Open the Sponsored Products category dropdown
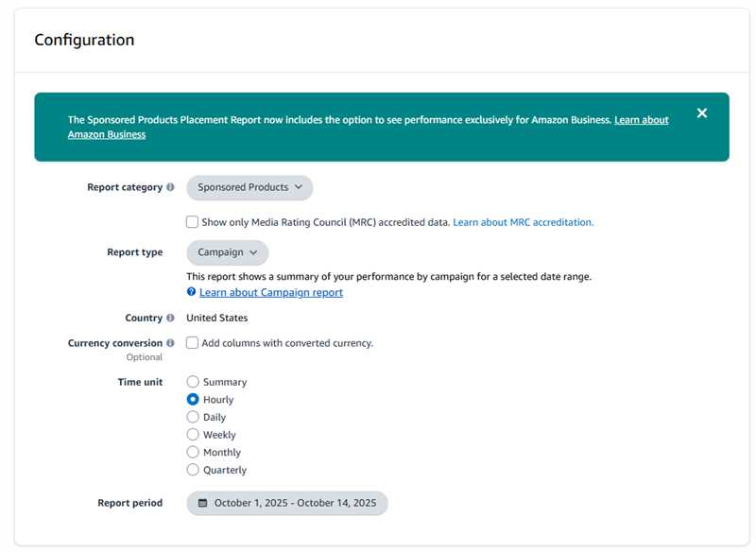 (x=249, y=187)
